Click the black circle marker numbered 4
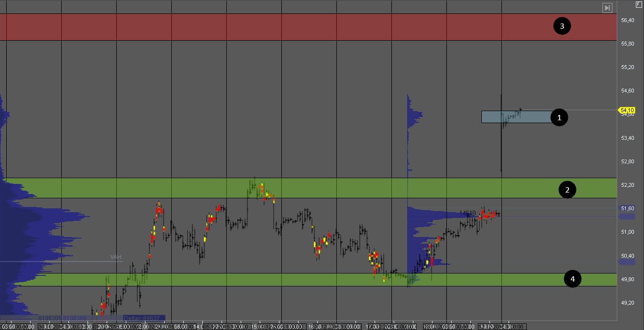This screenshot has height=330, width=644. pos(572,279)
